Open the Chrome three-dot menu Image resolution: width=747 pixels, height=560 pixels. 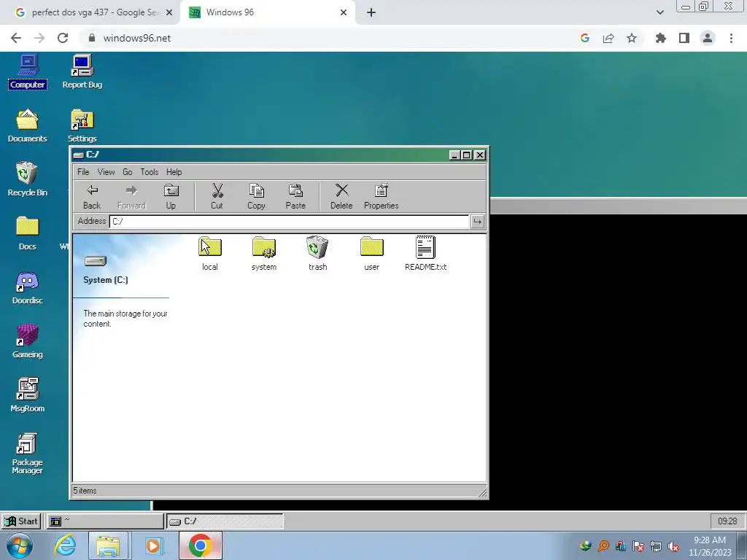(x=731, y=38)
